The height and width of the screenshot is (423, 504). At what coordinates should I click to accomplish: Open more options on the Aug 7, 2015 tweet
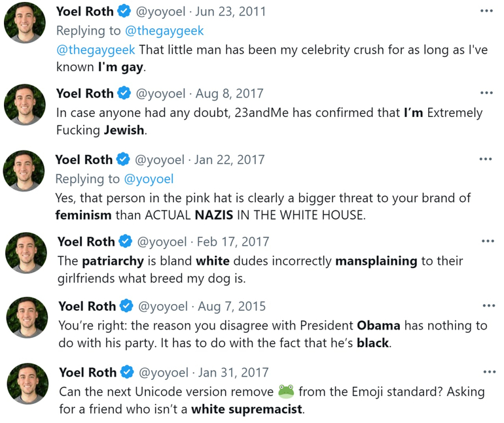[x=489, y=305]
